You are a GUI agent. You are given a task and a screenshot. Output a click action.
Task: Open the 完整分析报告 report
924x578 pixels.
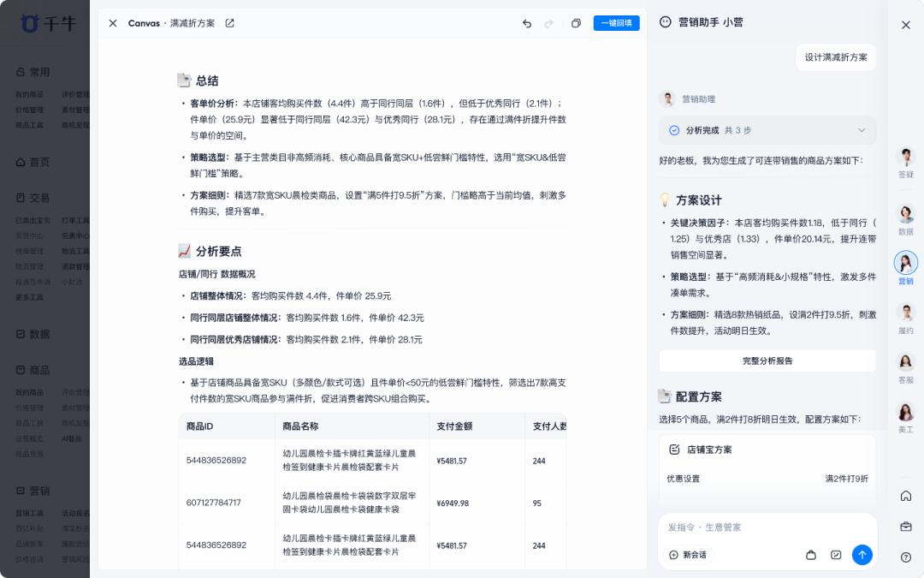click(767, 361)
